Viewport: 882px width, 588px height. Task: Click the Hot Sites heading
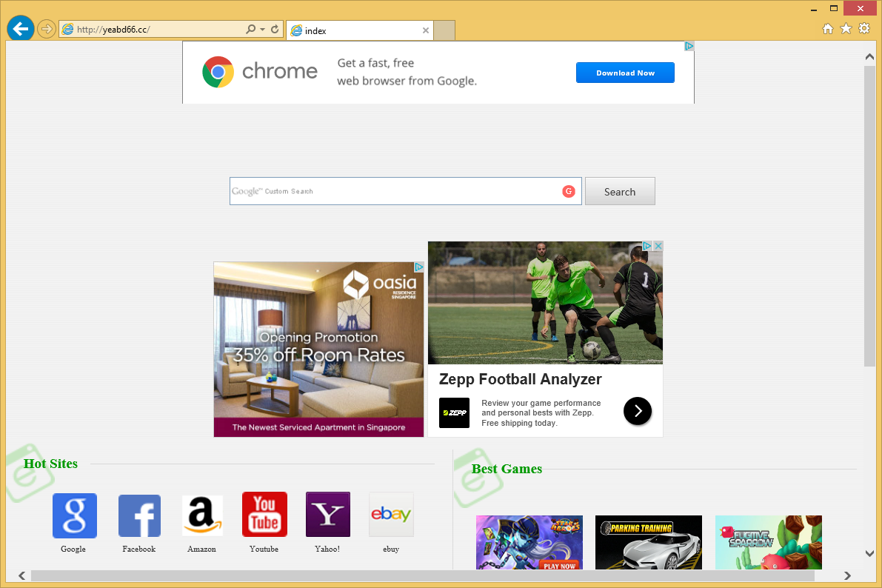click(50, 464)
